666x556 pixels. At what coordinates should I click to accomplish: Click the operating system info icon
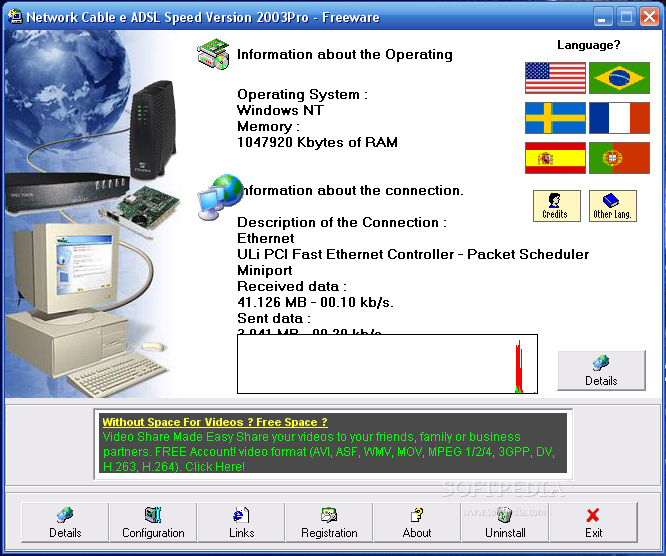[213, 54]
